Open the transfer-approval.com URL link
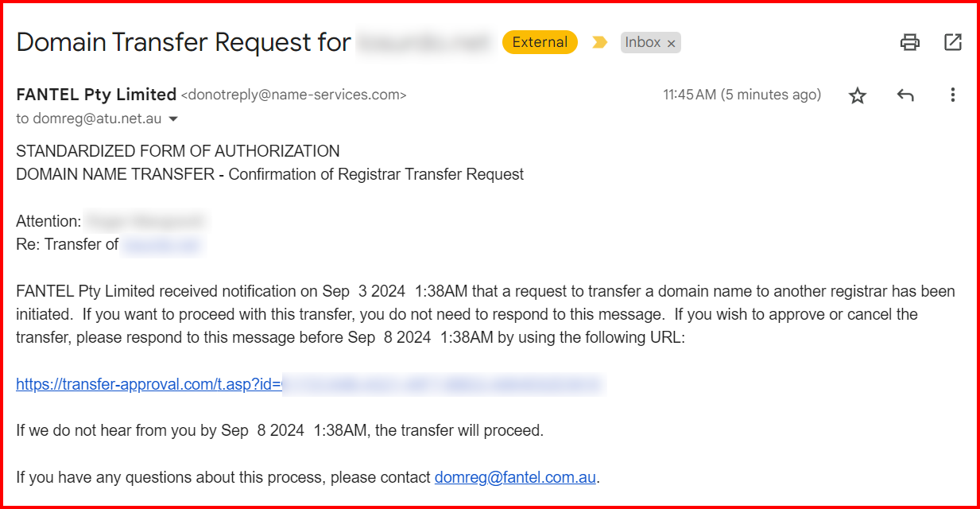The height and width of the screenshot is (509, 980). coord(310,385)
